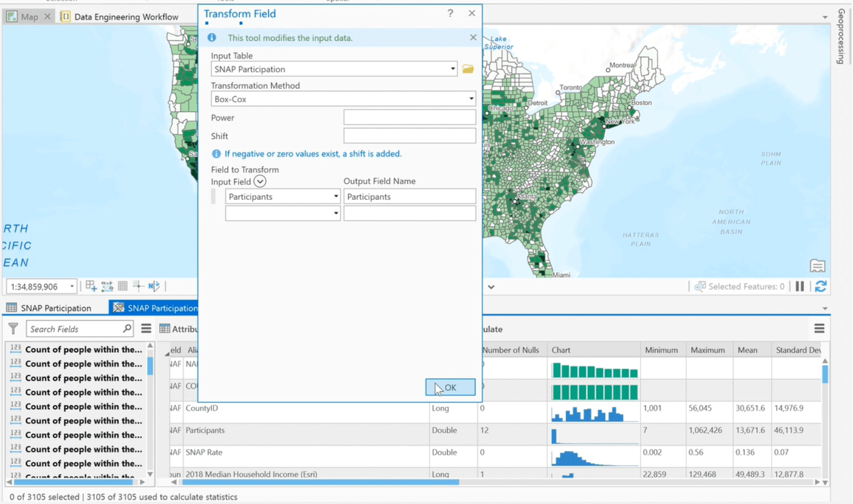Select the CountyID field row name
The width and height of the screenshot is (853, 504).
tap(202, 408)
